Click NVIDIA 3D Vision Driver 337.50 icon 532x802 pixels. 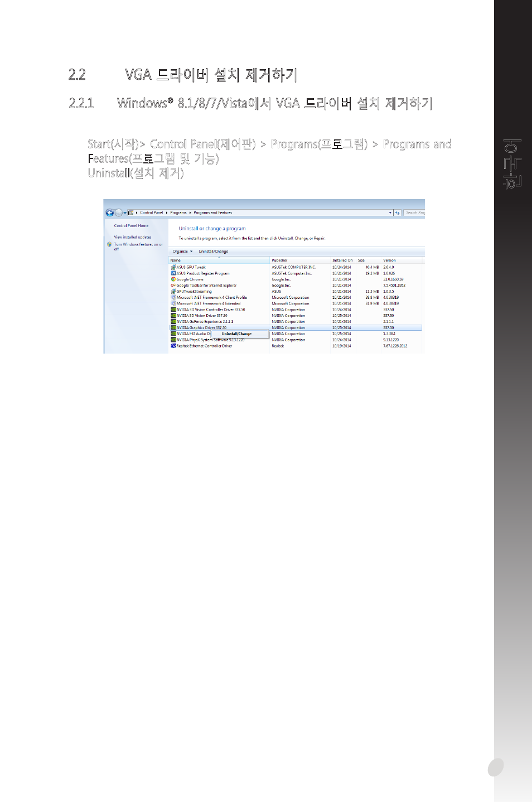173,316
